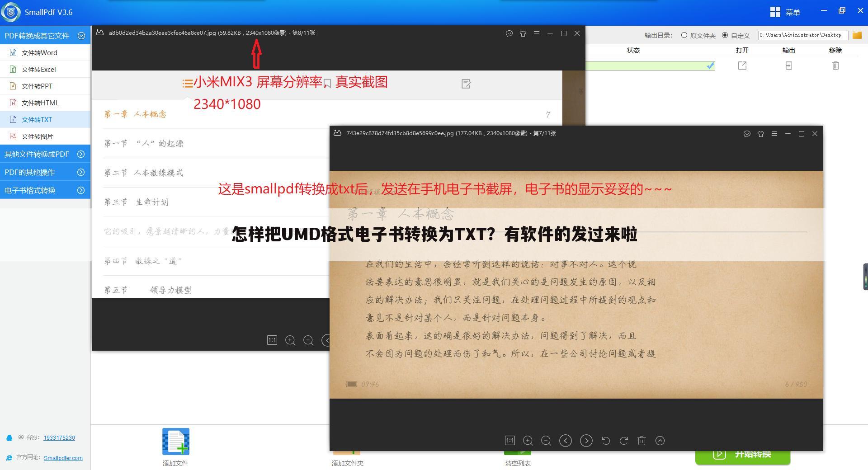Remove the file using the trash icon
Viewport: 868px width, 470px height.
click(x=835, y=66)
